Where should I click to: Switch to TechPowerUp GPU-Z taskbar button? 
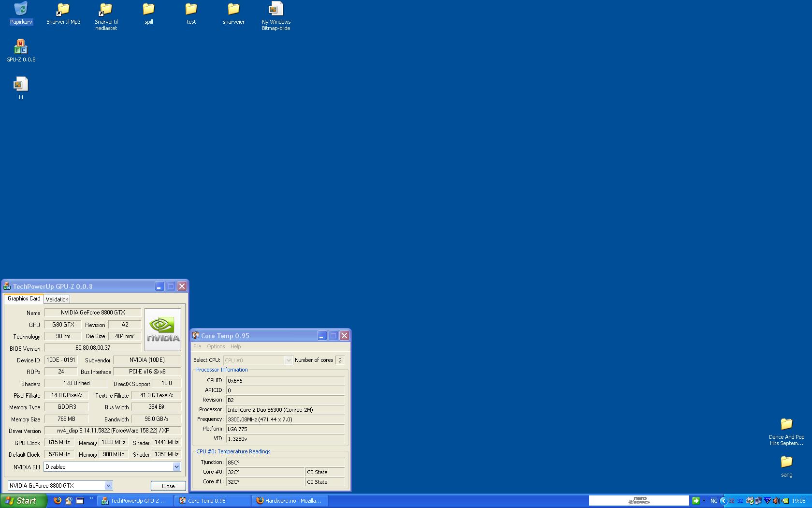click(x=135, y=501)
